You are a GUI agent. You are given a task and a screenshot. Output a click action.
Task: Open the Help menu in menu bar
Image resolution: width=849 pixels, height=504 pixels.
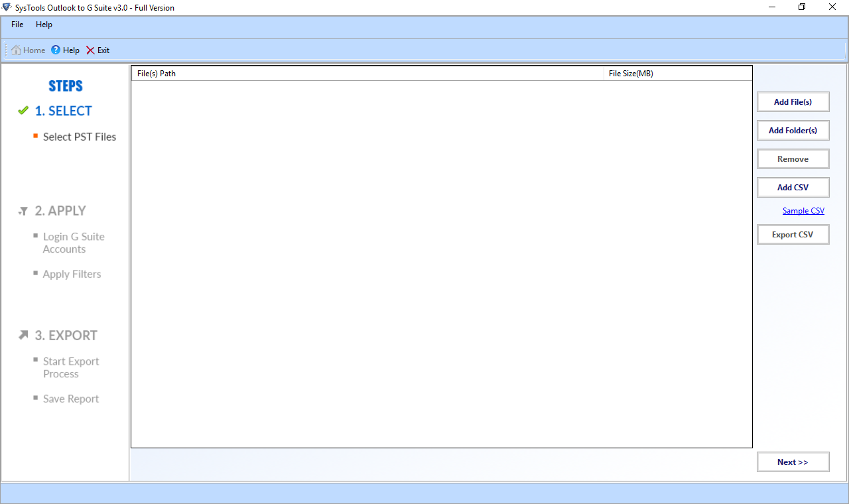click(x=44, y=25)
